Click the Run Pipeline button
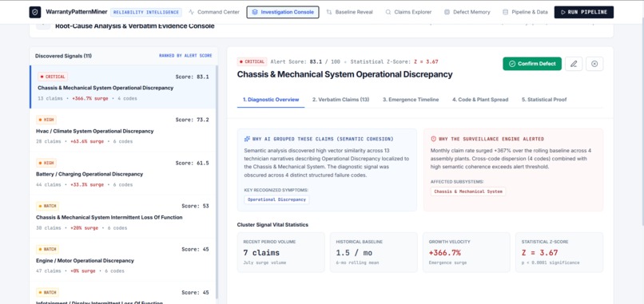 [583, 12]
